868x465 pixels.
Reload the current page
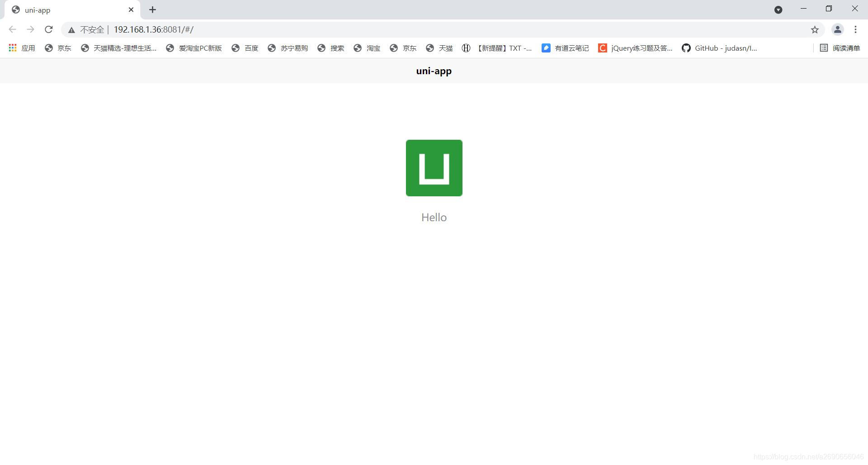coord(49,29)
